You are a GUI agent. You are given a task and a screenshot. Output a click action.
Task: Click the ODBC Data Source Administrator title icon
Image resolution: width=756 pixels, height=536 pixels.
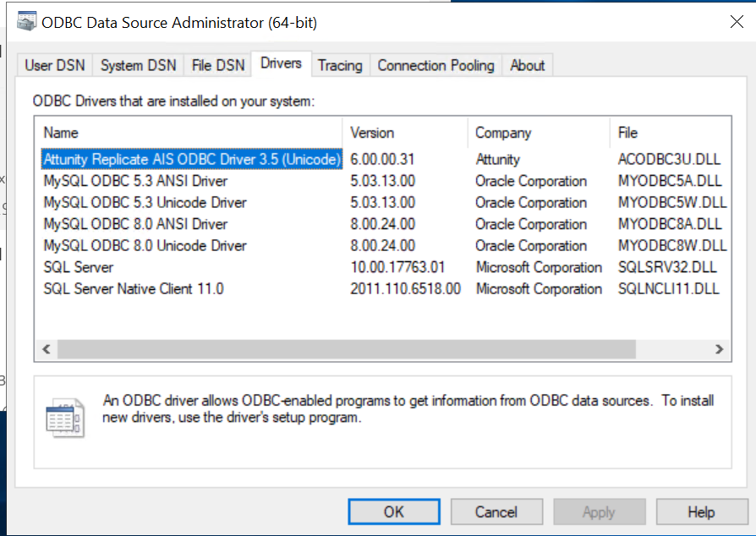[26, 22]
